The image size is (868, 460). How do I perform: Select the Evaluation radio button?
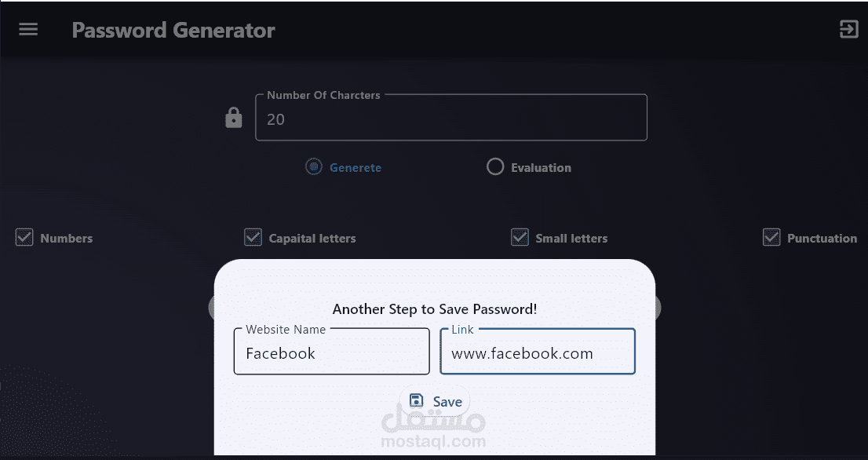494,167
